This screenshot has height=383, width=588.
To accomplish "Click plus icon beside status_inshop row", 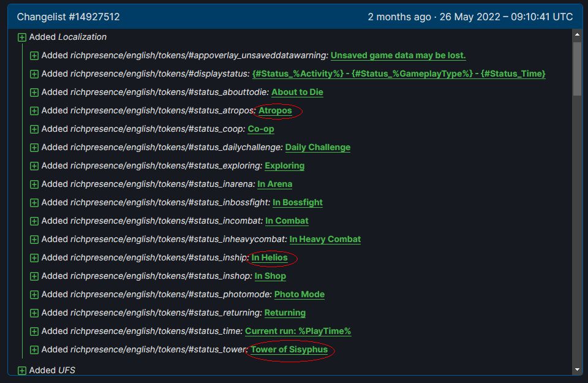I will (34, 276).
